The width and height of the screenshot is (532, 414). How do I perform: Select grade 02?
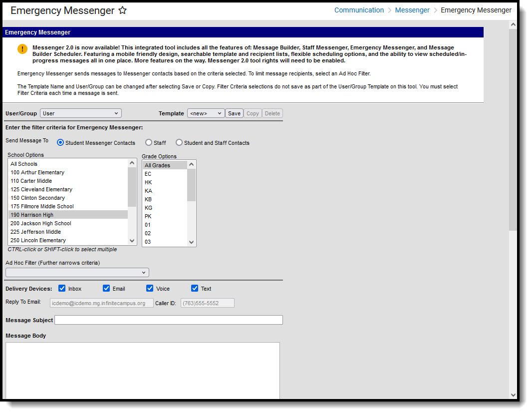coord(165,233)
